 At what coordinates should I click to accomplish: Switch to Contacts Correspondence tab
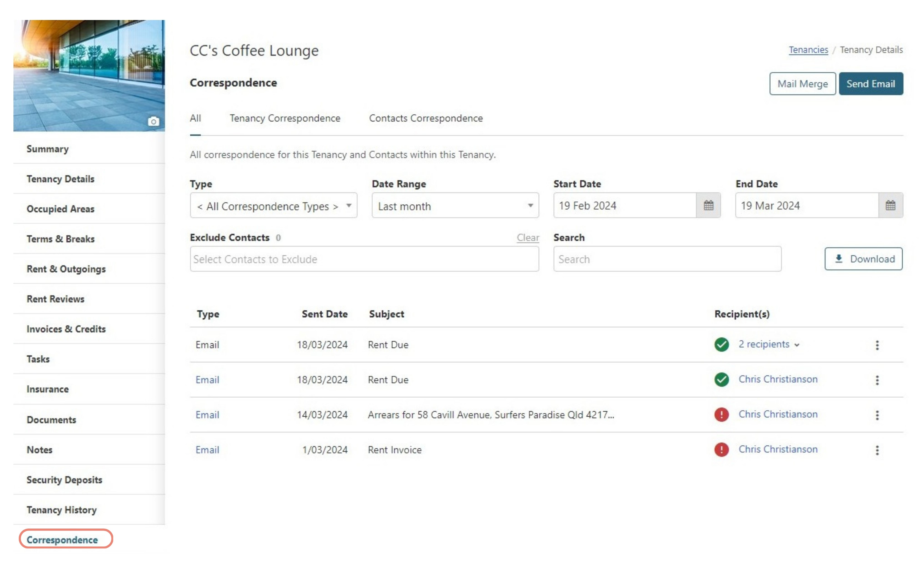click(x=426, y=118)
